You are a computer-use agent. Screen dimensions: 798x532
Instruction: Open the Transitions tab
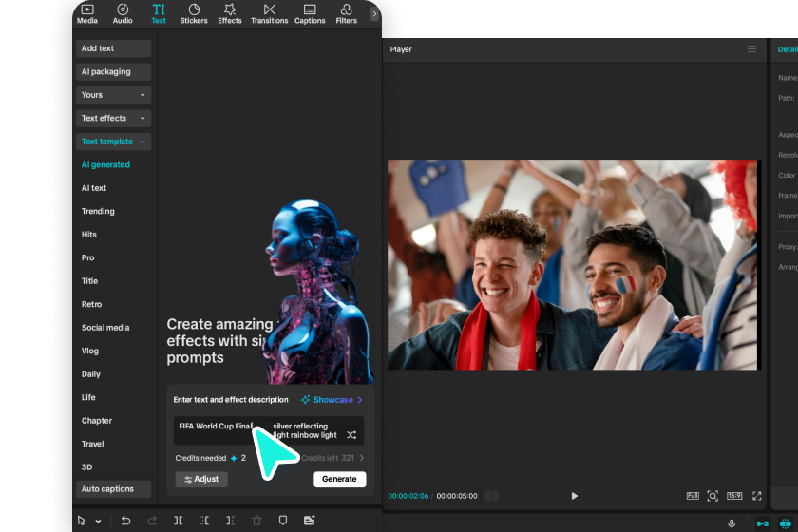click(269, 14)
